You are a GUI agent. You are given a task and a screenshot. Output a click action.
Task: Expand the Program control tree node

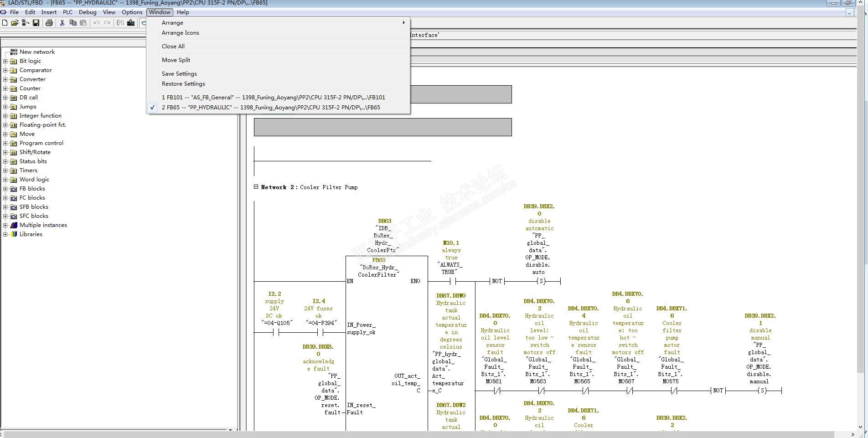tap(5, 143)
